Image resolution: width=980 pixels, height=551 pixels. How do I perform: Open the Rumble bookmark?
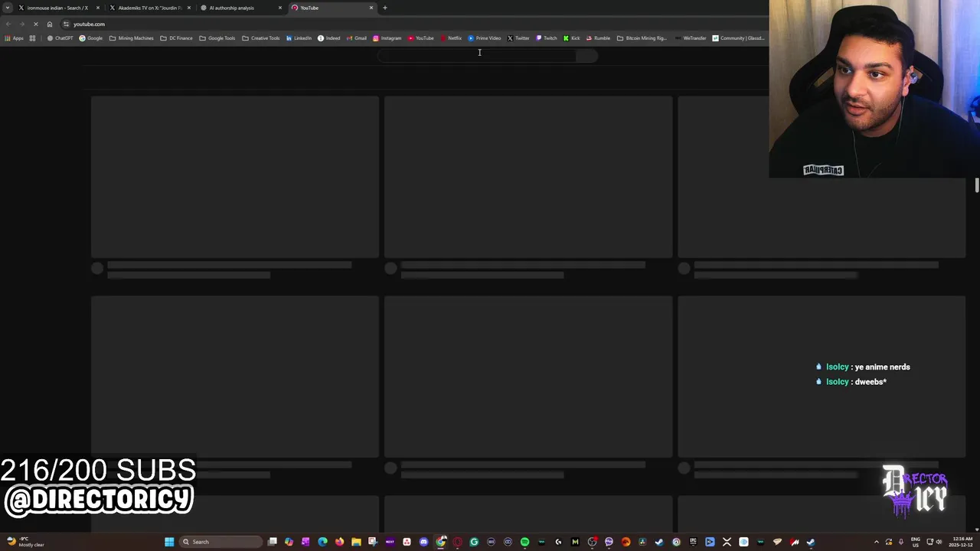[x=598, y=38]
